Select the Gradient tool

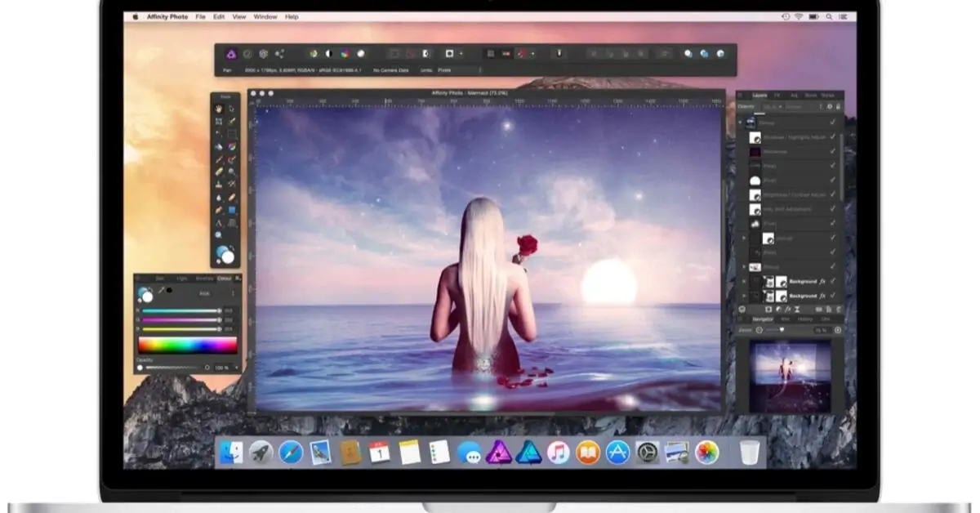pos(232,147)
